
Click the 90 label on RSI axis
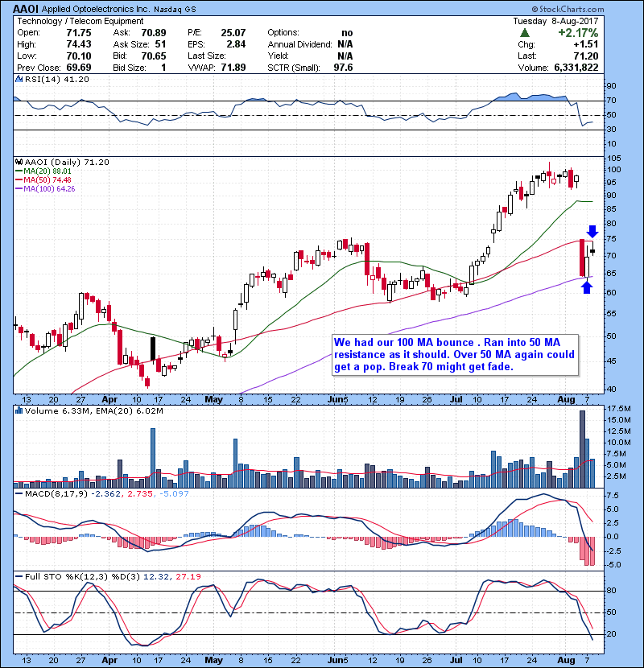(x=612, y=86)
